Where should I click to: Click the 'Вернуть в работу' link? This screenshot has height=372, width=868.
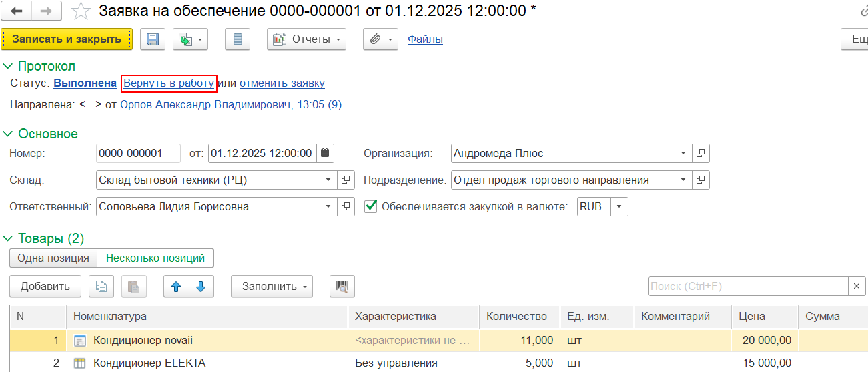point(169,83)
